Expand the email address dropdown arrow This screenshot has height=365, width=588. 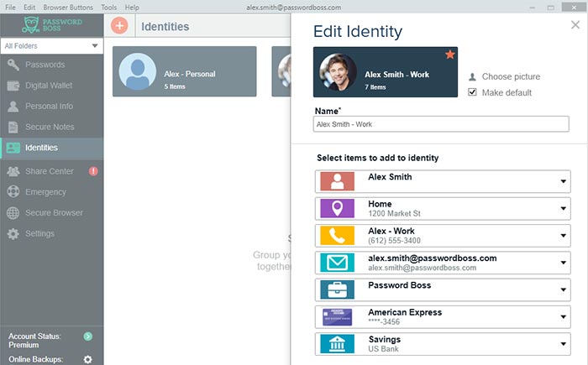coord(564,263)
